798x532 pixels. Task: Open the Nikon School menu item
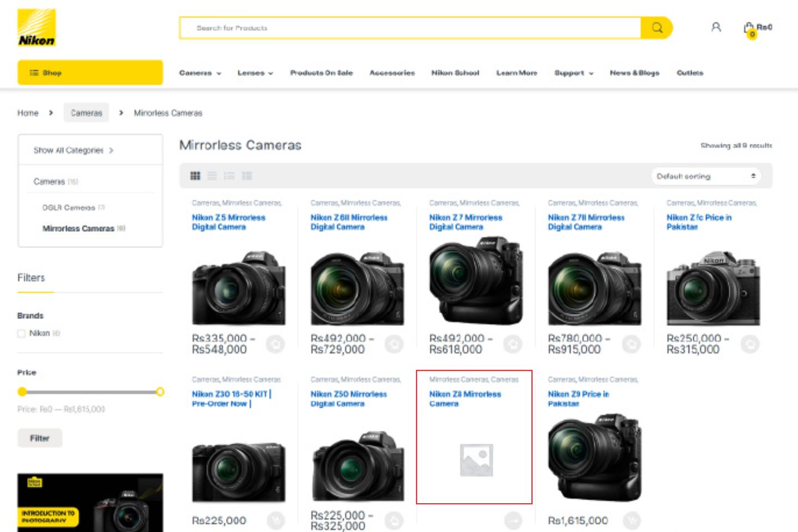[x=455, y=73]
